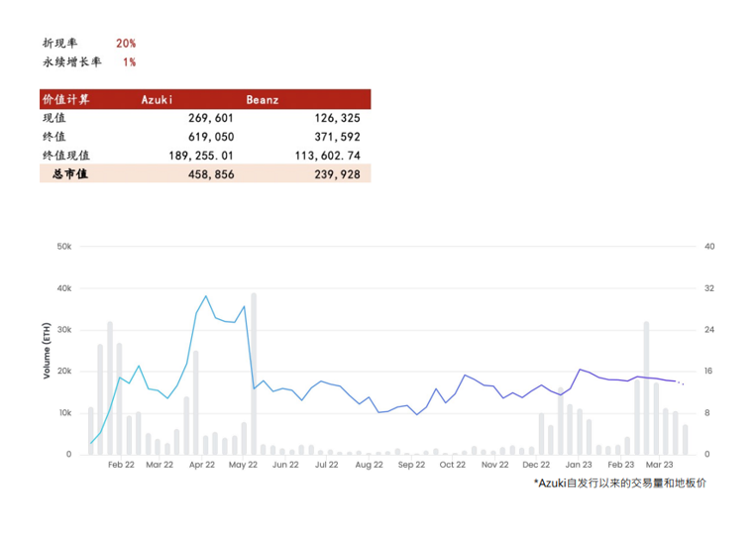Click the 20% discount rate value

[x=126, y=44]
